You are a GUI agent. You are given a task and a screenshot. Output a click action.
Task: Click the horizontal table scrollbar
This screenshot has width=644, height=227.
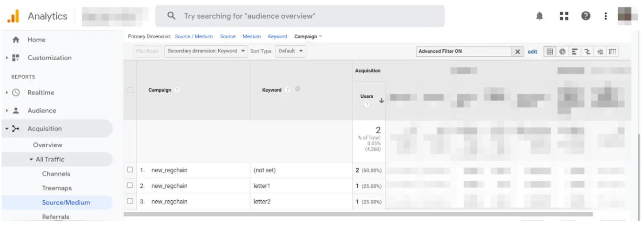click(x=358, y=214)
